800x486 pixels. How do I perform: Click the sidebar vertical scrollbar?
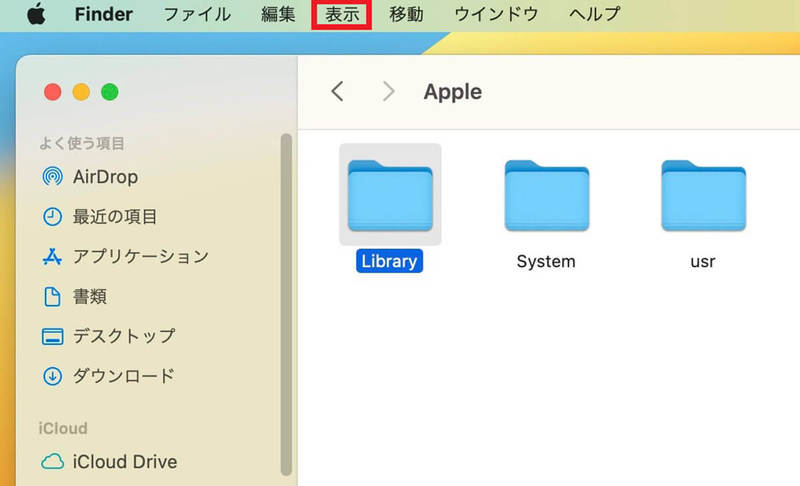[286, 304]
